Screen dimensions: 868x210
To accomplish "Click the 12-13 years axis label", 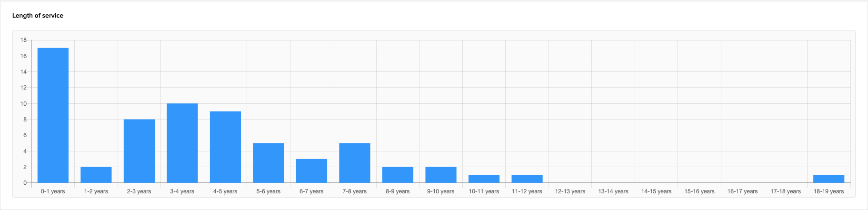I will pos(570,191).
